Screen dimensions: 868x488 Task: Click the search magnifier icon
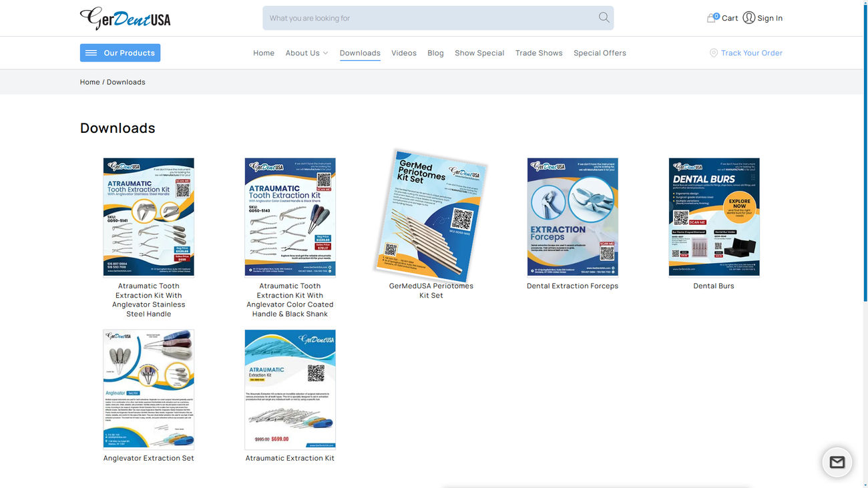point(604,18)
